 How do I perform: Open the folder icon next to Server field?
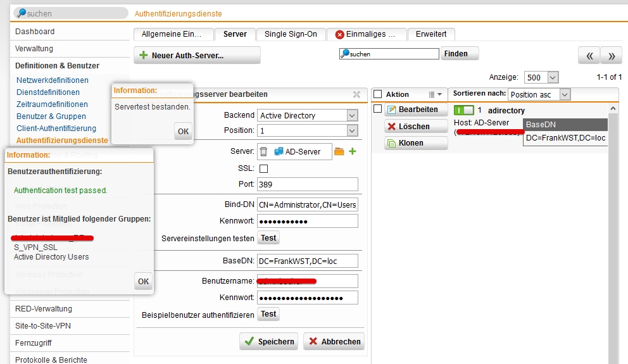(339, 151)
